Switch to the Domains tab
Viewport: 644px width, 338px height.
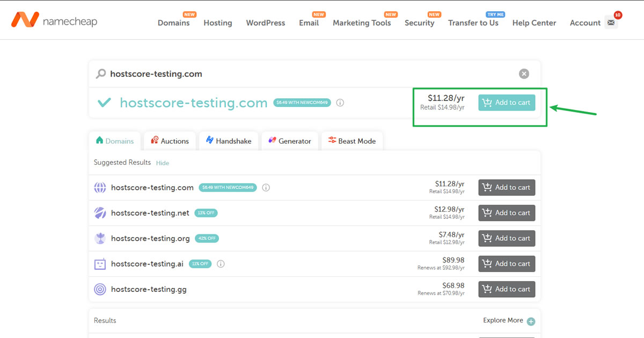(x=115, y=141)
